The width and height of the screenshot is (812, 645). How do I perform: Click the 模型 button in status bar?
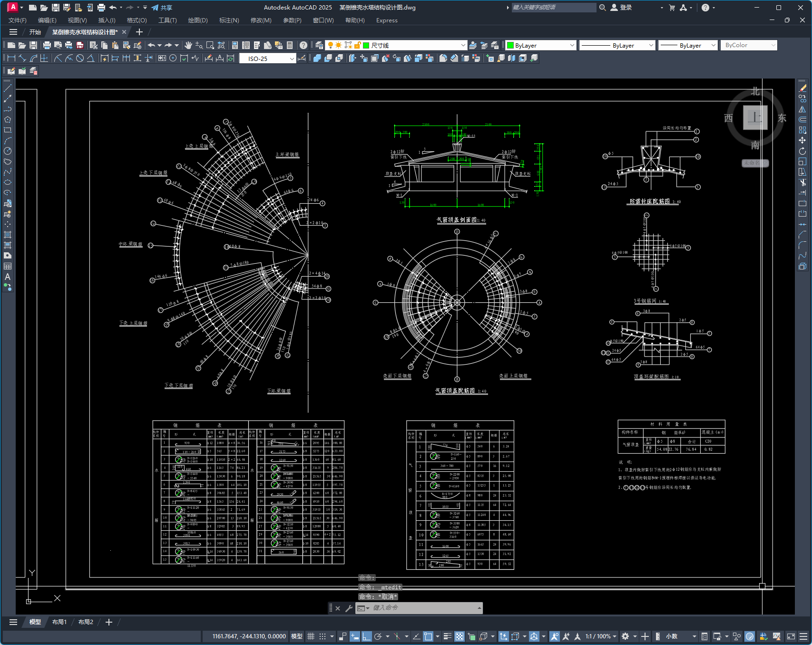point(297,636)
